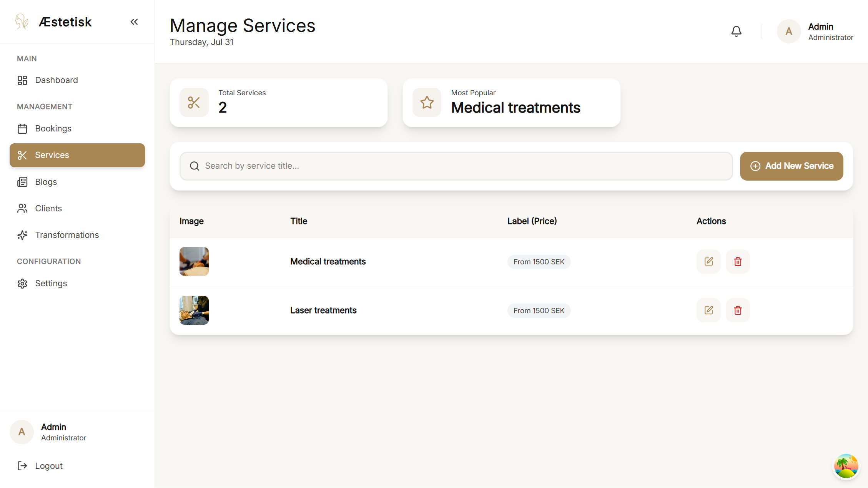Click the search magnifier icon
The width and height of the screenshot is (868, 488).
(x=195, y=166)
